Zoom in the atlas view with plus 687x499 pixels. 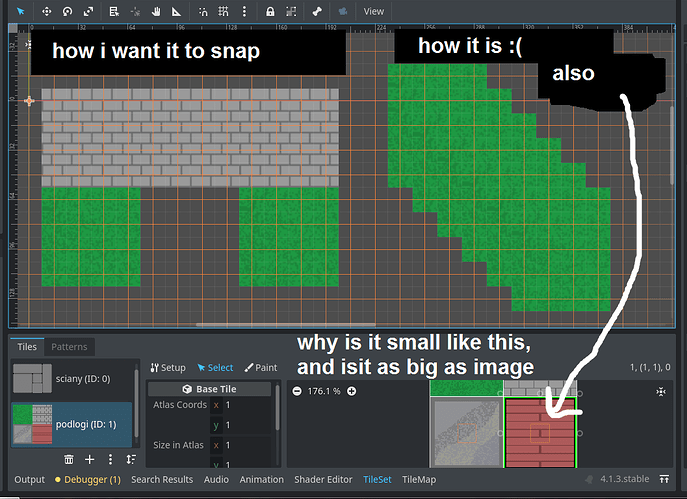click(351, 391)
